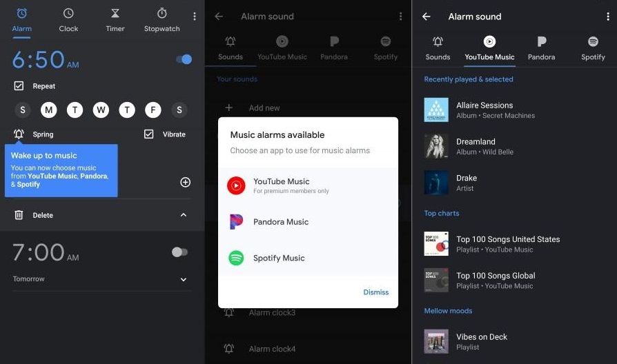
Task: Open the overflow menu beside Stopwatch
Action: tap(195, 16)
